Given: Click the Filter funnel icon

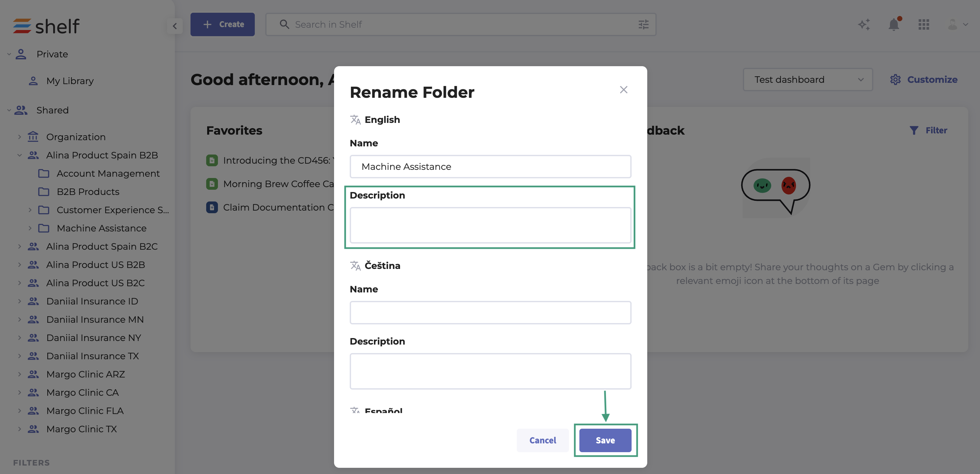Looking at the screenshot, I should click(x=914, y=130).
